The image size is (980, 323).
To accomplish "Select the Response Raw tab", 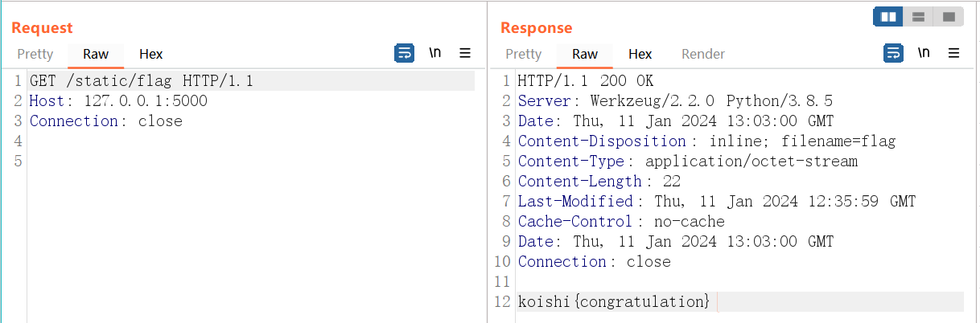I will click(585, 54).
